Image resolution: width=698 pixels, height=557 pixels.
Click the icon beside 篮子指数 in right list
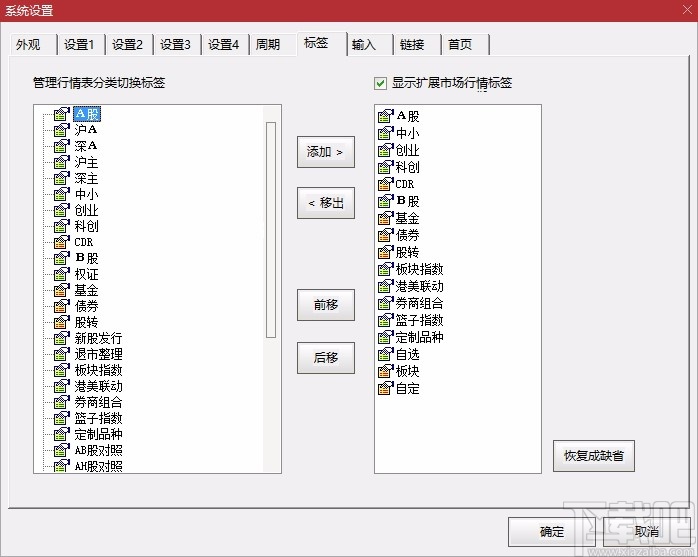(x=386, y=320)
